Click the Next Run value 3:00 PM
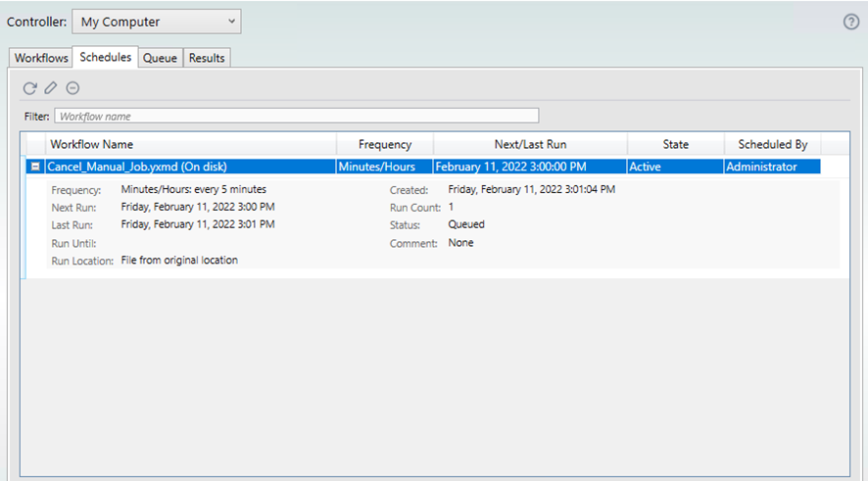The height and width of the screenshot is (481, 868). click(198, 207)
